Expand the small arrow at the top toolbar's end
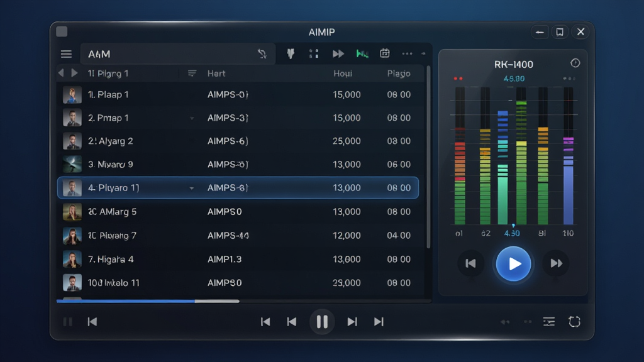The width and height of the screenshot is (644, 362). coord(423,53)
